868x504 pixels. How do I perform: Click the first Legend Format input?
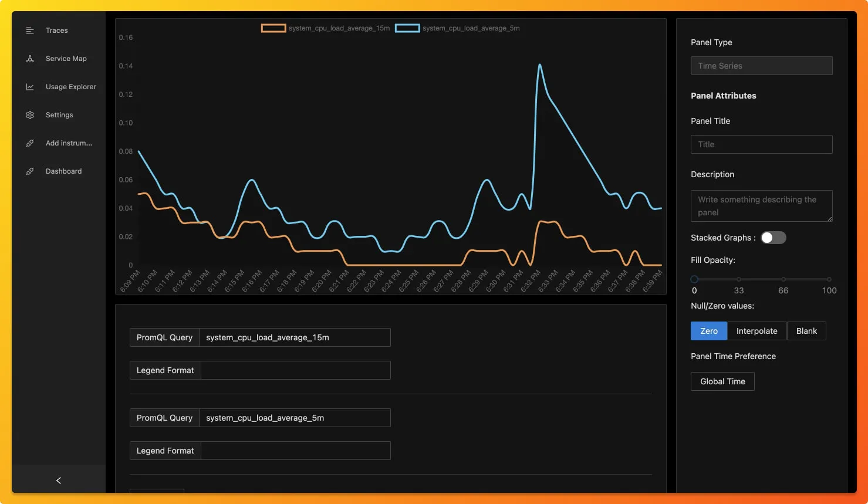[x=296, y=370]
